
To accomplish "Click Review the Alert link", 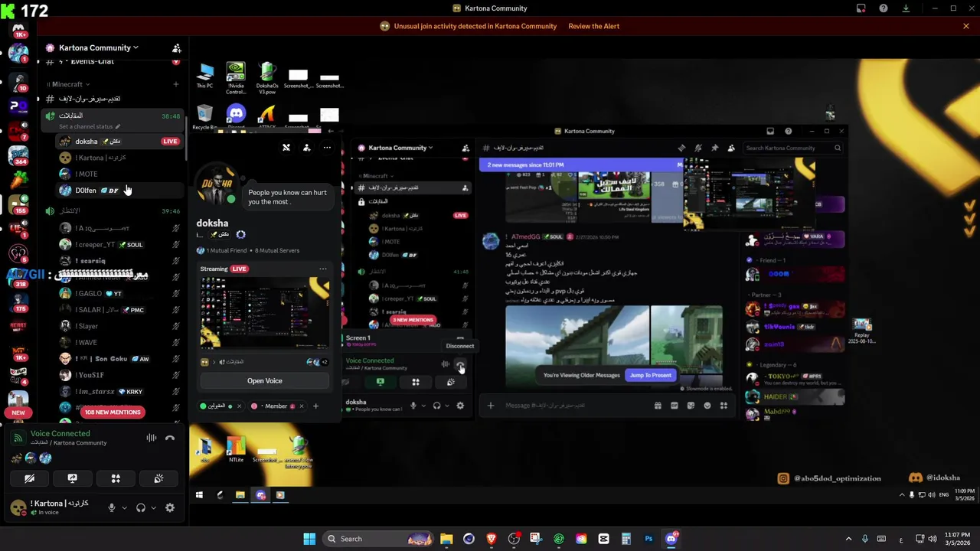I will coord(593,26).
